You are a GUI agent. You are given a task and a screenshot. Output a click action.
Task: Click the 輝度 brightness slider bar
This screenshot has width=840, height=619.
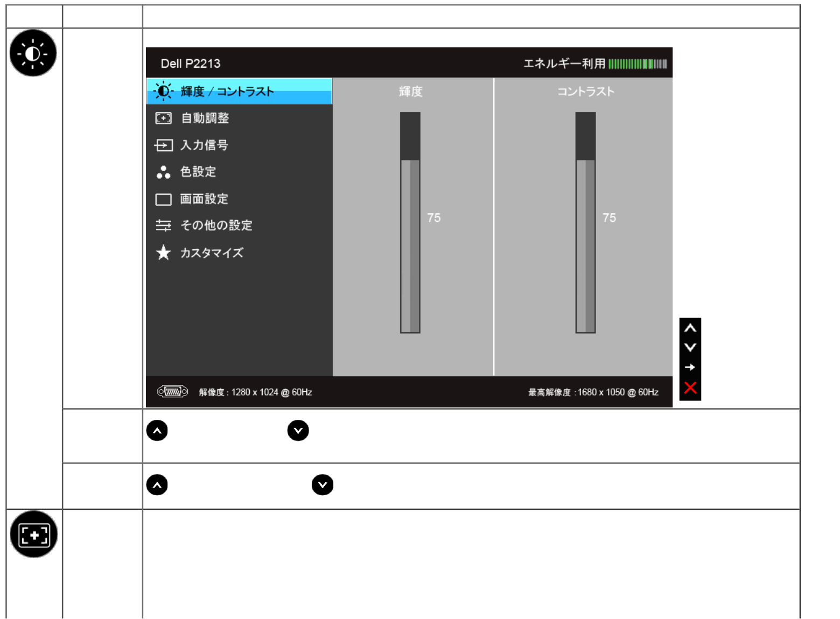pos(410,222)
